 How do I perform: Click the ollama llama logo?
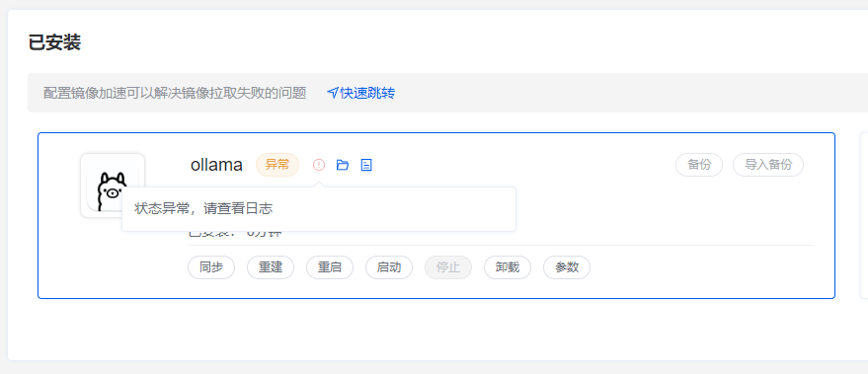[x=113, y=186]
